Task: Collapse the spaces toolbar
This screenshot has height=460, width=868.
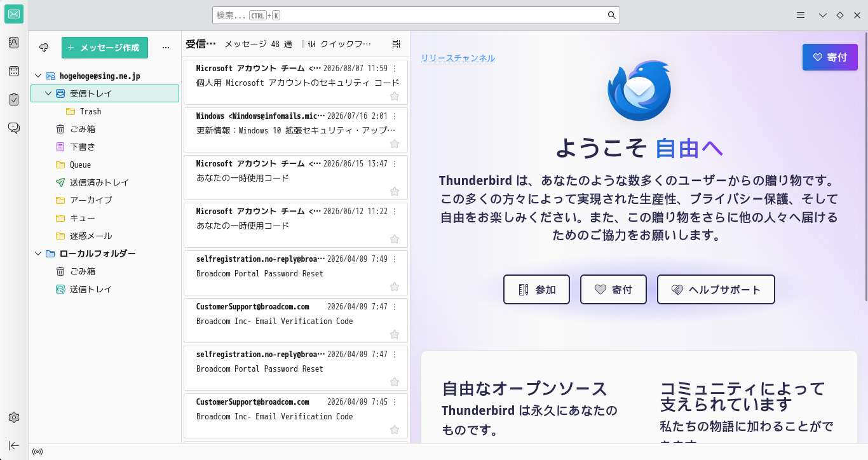Action: [14, 445]
